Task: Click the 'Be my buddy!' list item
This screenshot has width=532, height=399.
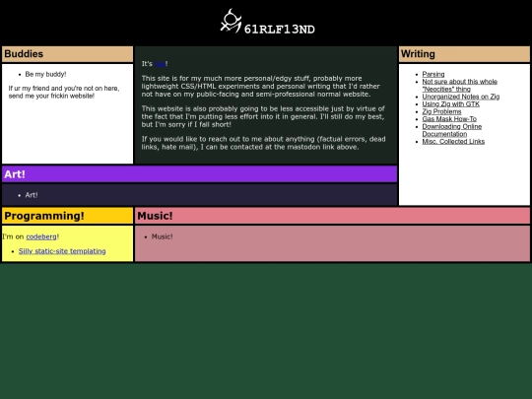Action: point(45,74)
